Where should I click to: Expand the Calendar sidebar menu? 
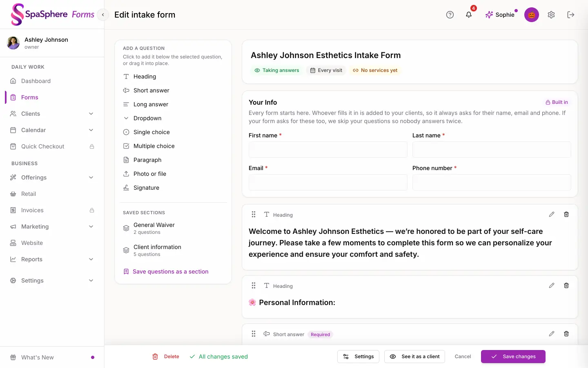pos(52,130)
